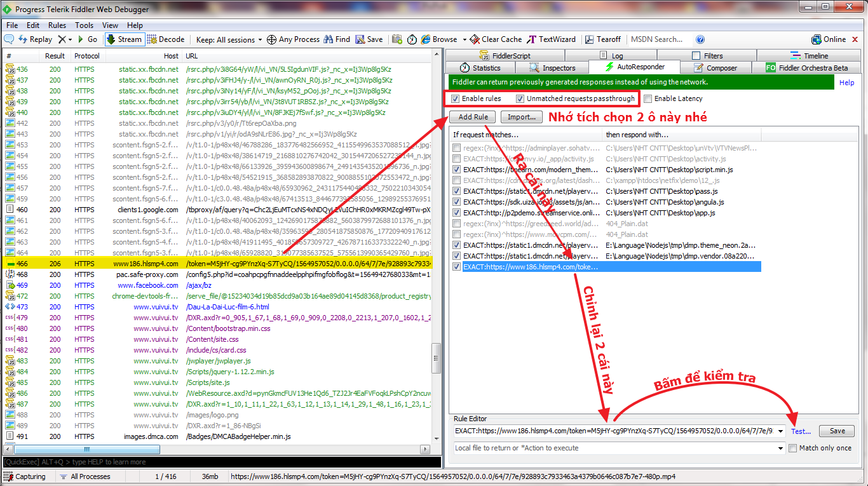Click the Save toolbar button
The image size is (868, 486).
[369, 39]
